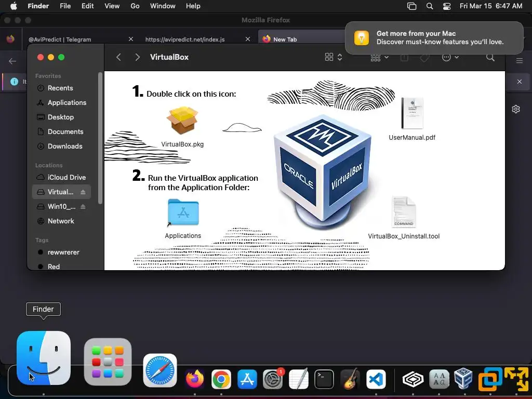Switch Finder to icon view button
Image resolution: width=532 pixels, height=399 pixels.
click(329, 57)
